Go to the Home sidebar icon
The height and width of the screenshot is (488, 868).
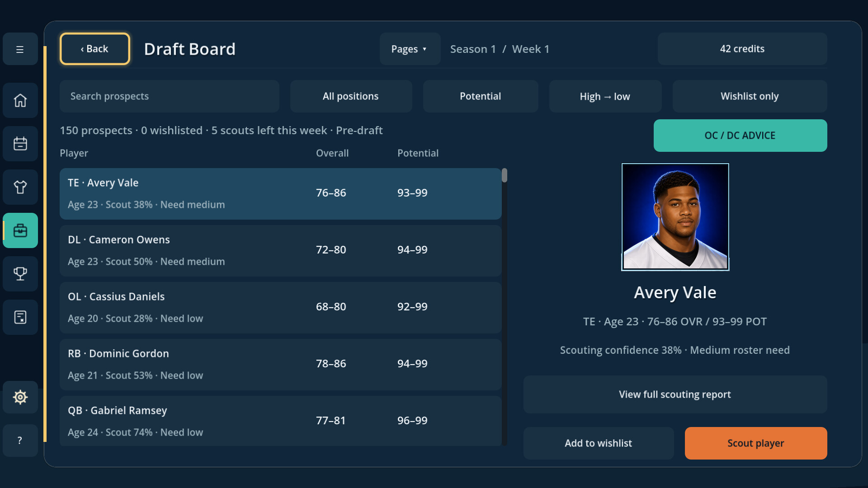coord(20,100)
